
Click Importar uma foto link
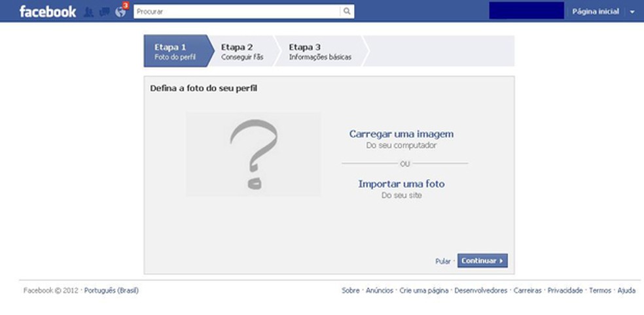click(x=401, y=184)
